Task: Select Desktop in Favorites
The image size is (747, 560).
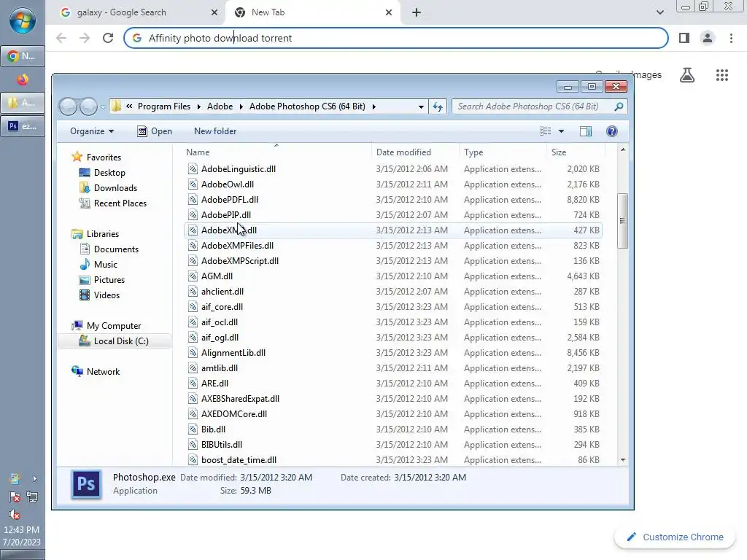Action: [x=109, y=173]
